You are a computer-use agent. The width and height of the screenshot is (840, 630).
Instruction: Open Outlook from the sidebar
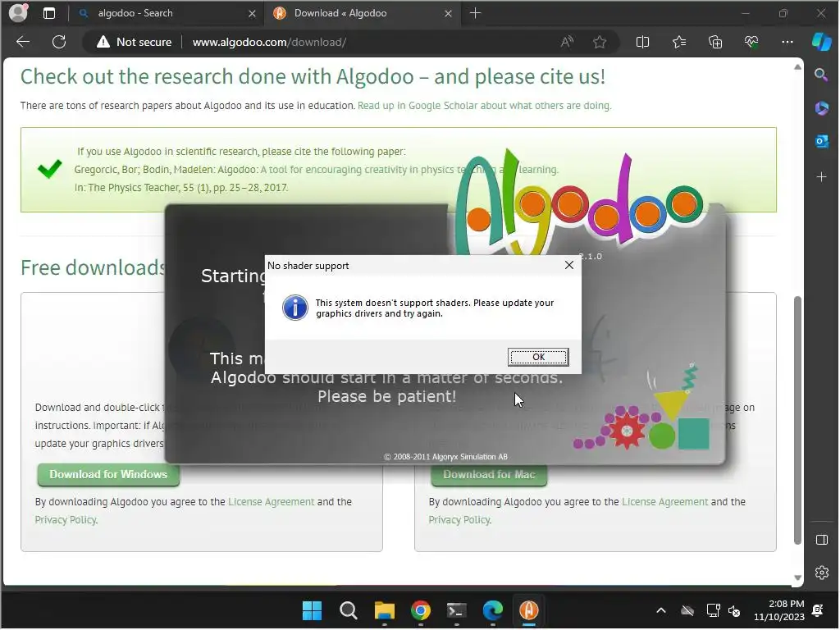(821, 141)
